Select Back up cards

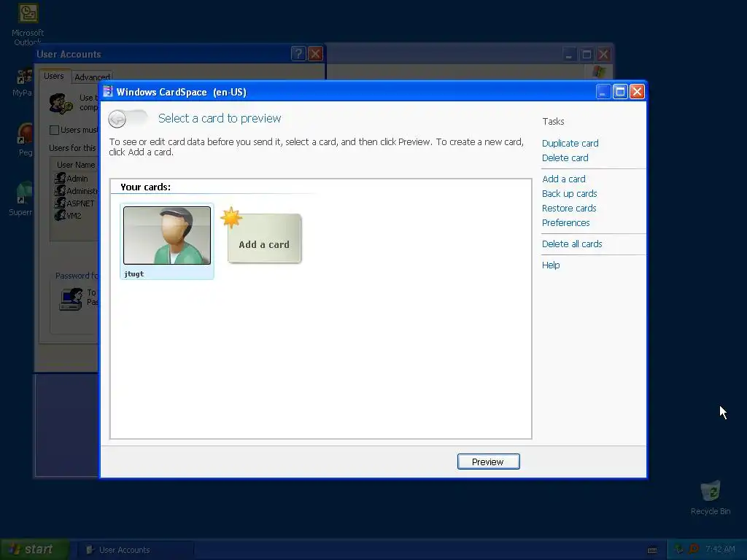[569, 194]
